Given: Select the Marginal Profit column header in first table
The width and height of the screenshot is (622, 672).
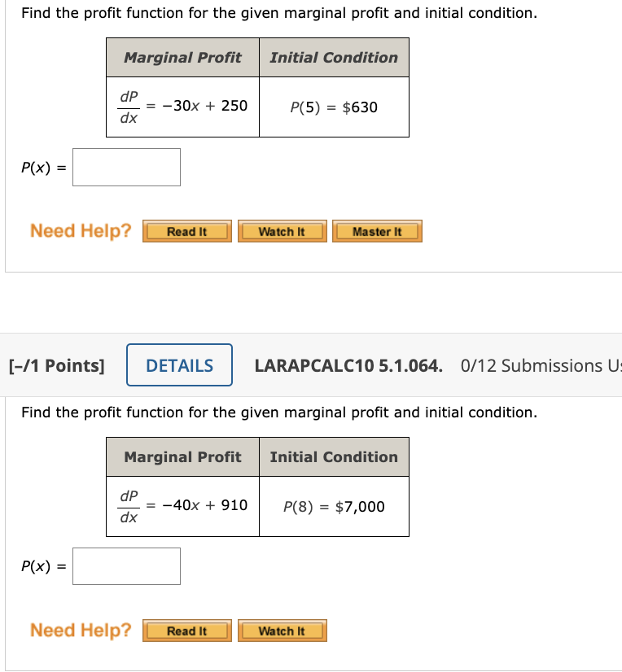Looking at the screenshot, I should [x=182, y=57].
